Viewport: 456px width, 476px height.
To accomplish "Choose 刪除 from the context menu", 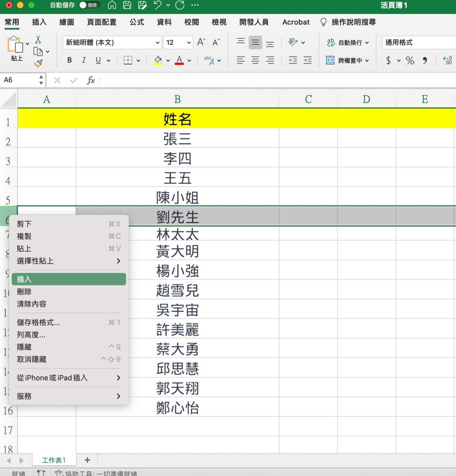I will (24, 292).
